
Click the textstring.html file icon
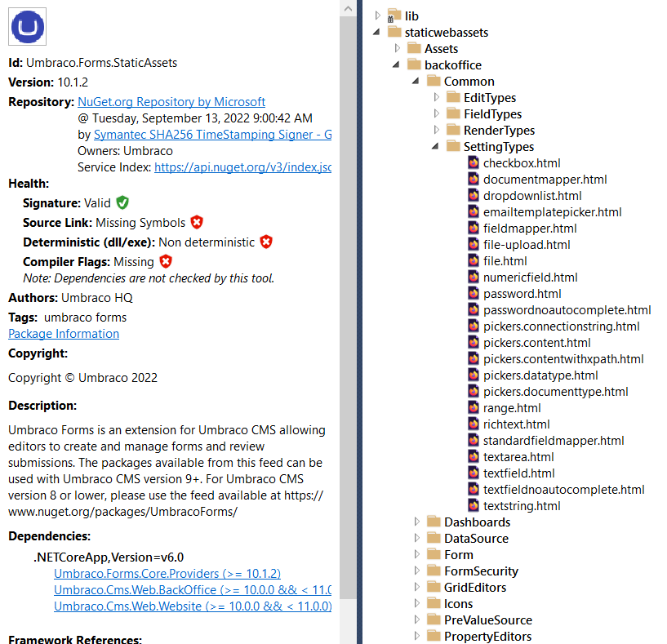tap(474, 506)
